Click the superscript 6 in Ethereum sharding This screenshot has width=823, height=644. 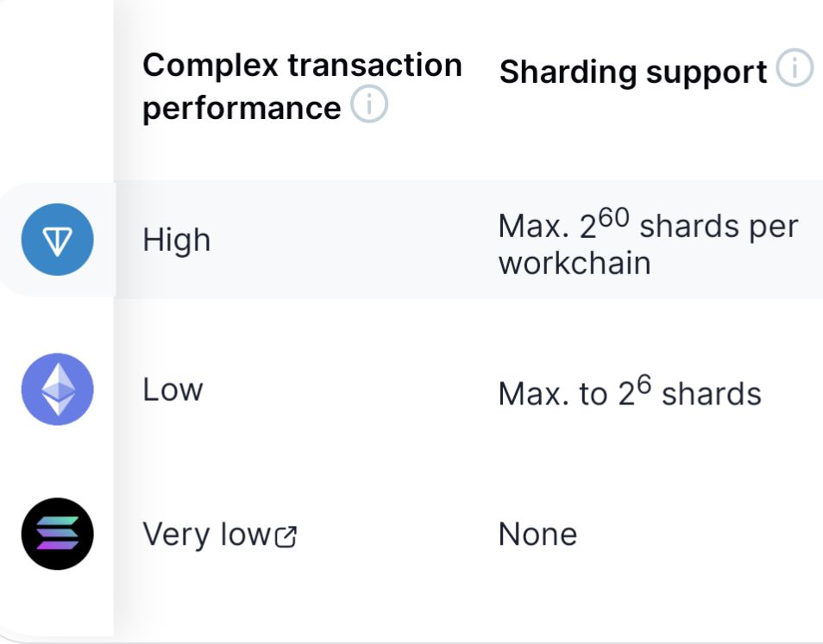tap(645, 384)
